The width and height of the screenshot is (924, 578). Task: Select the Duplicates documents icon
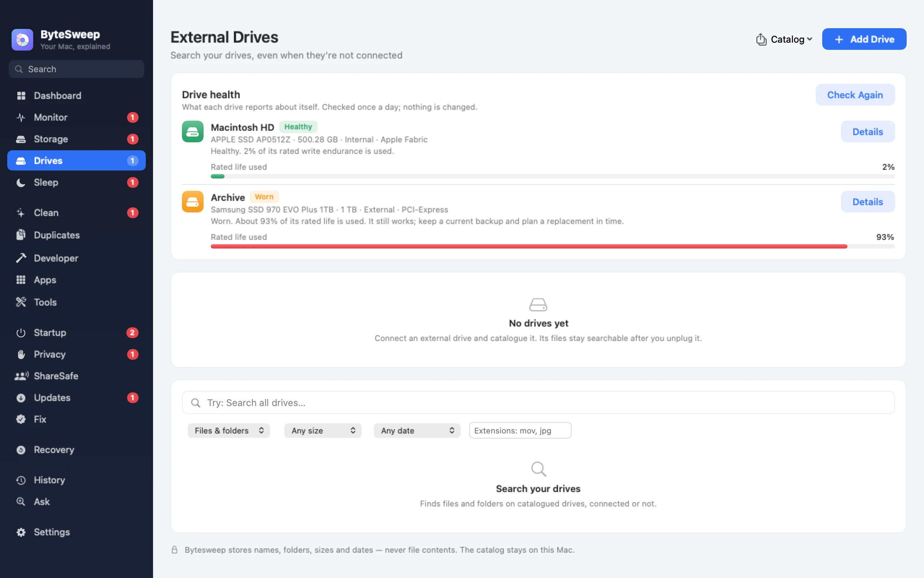pyautogui.click(x=21, y=235)
